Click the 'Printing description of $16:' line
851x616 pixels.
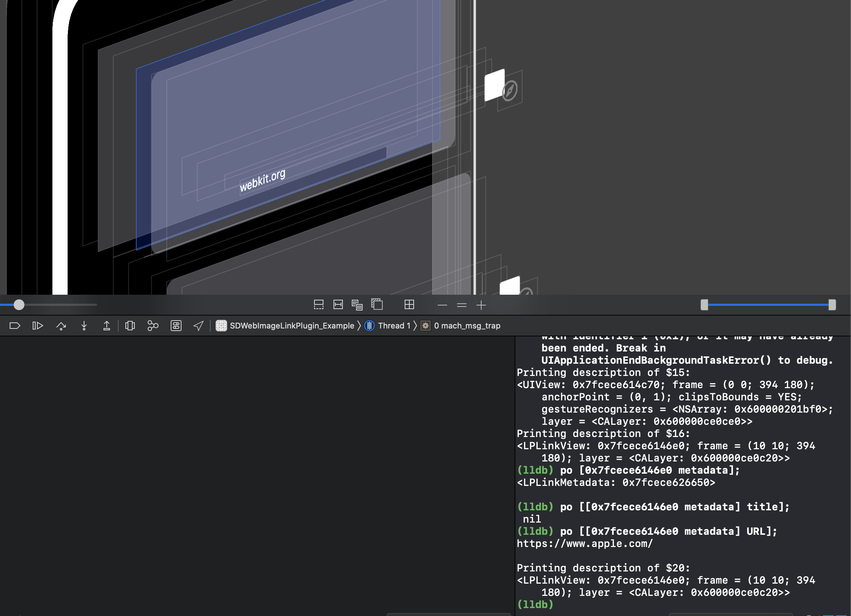603,434
